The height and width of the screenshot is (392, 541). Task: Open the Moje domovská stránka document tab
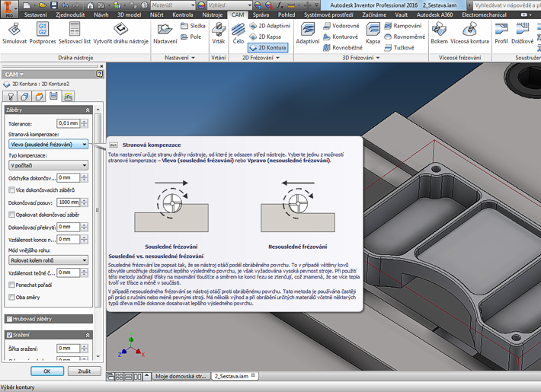pos(181,376)
